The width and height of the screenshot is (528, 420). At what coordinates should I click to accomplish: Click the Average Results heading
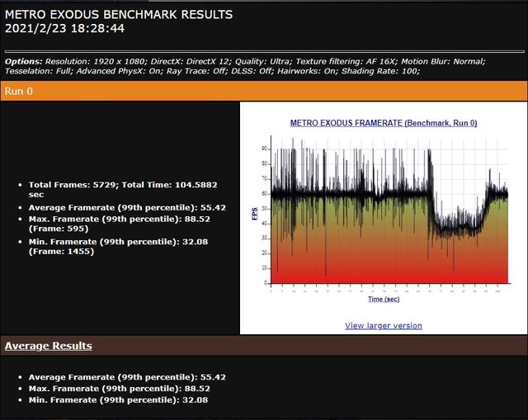point(49,346)
